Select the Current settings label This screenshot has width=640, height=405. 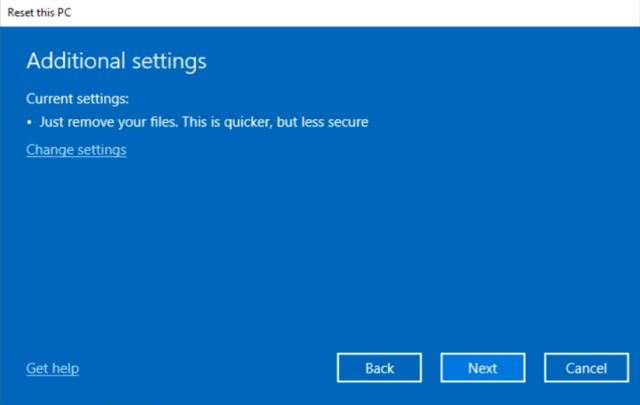(x=78, y=99)
